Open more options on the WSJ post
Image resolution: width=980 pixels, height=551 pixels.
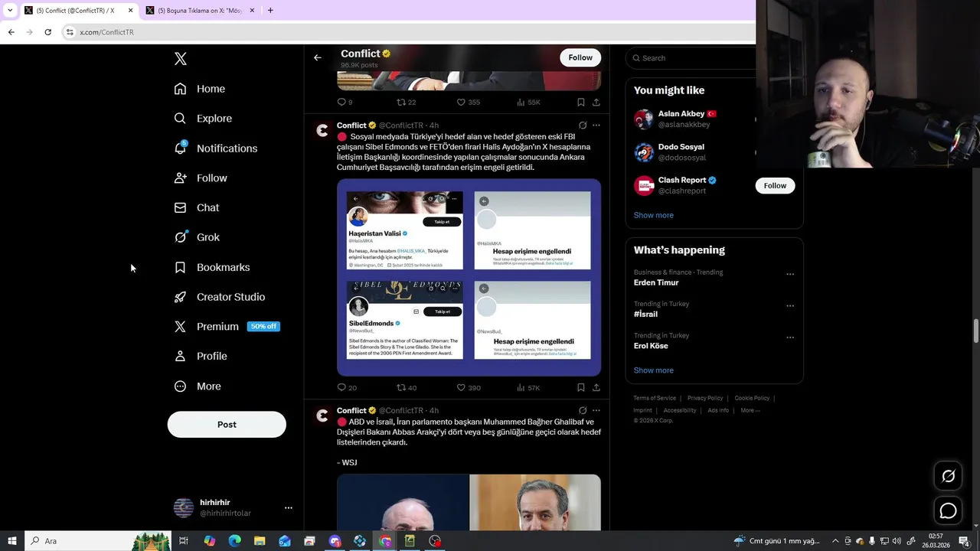point(596,411)
